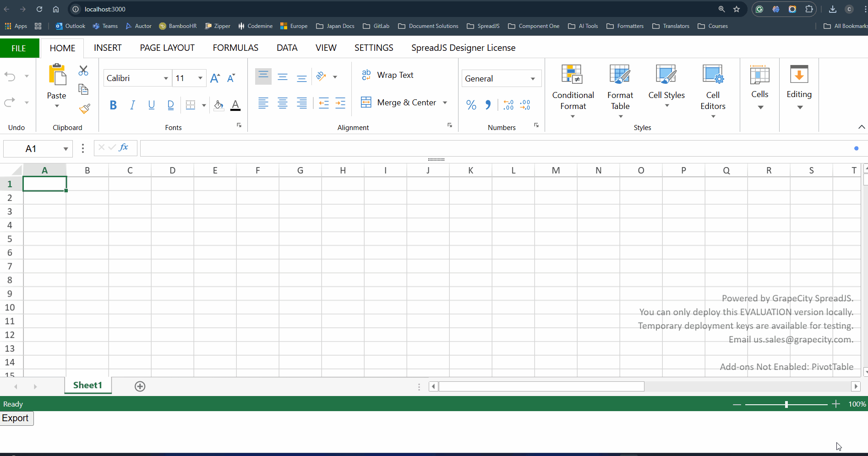Click the text orientation icon

pos(322,76)
